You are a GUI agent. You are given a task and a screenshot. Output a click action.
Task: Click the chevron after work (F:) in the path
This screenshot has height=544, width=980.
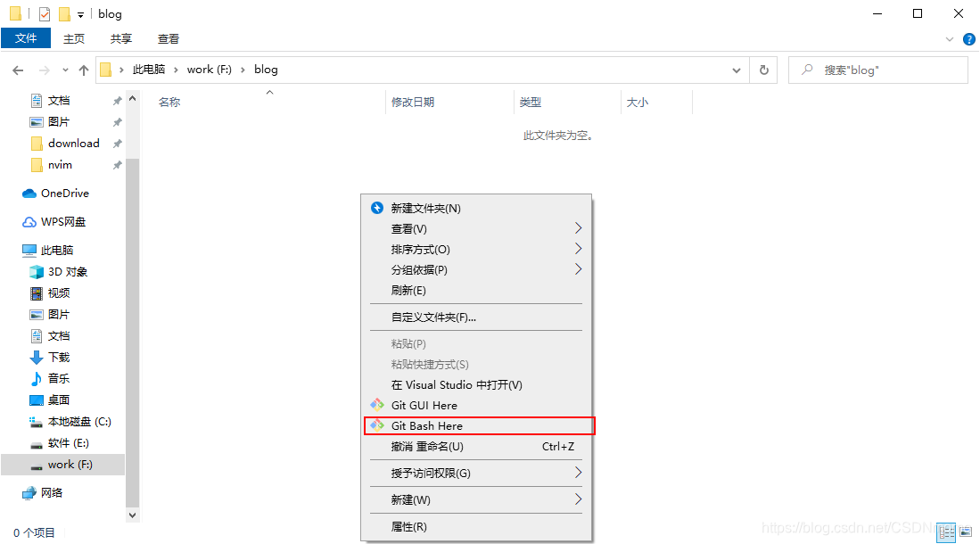(243, 70)
